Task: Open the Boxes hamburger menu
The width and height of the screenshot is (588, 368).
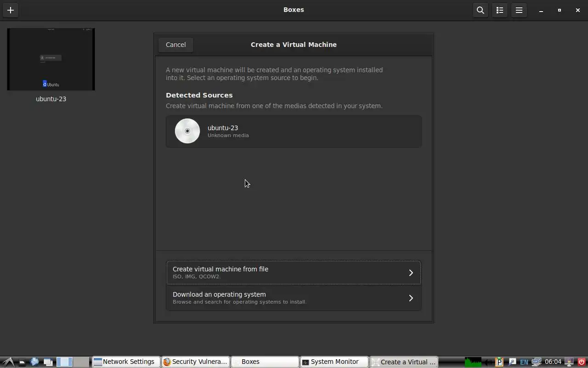Action: [519, 10]
